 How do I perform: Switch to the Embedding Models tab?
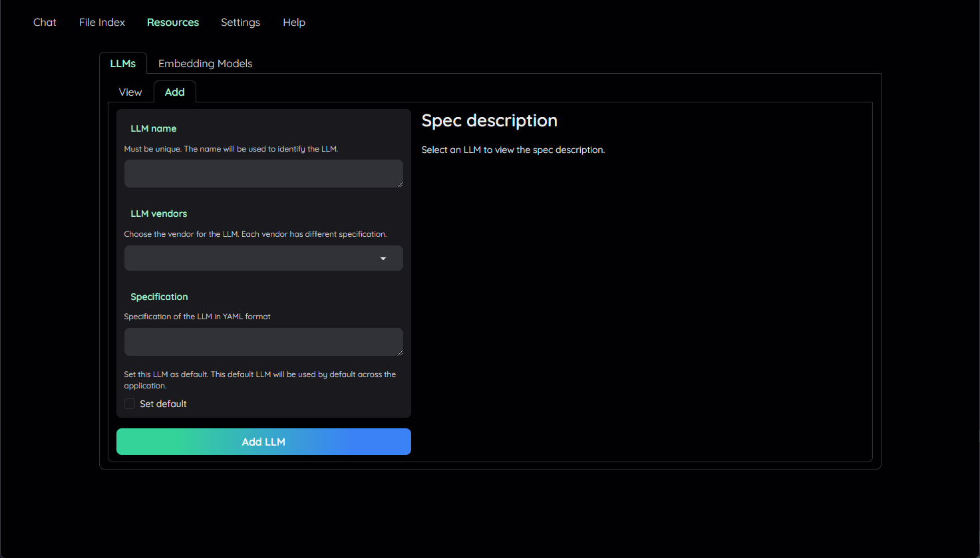click(x=205, y=64)
